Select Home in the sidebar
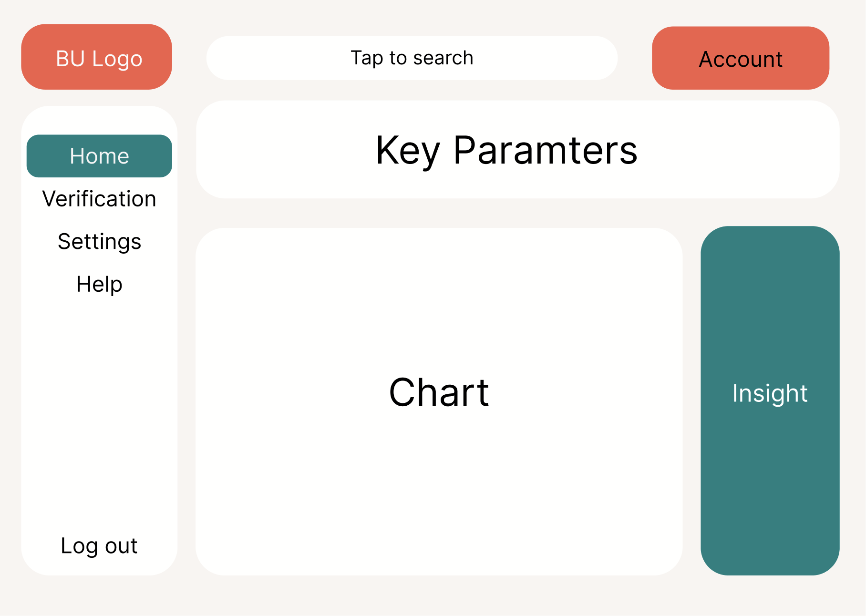Image resolution: width=866 pixels, height=616 pixels. pos(99,156)
